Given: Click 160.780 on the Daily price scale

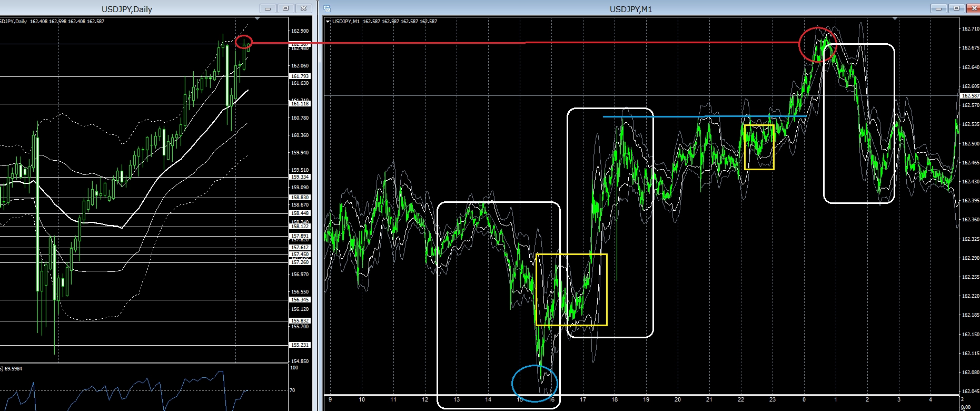Looking at the screenshot, I should [300, 118].
